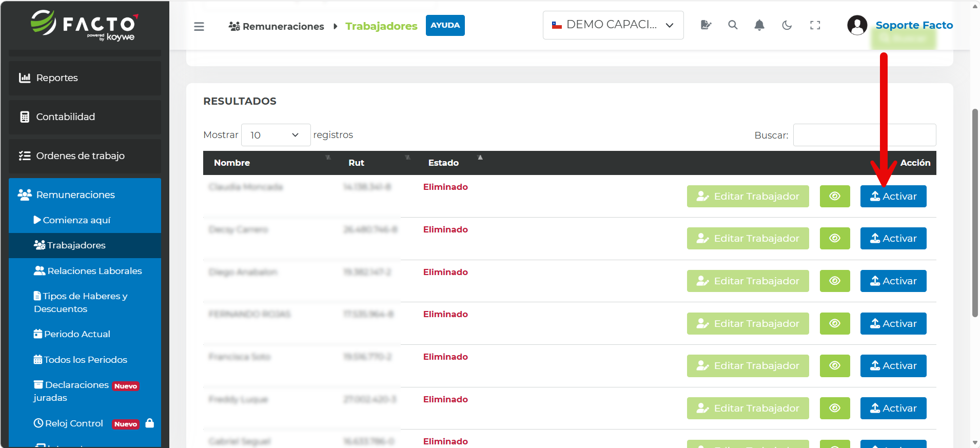Select Trabajadores in the sidebar submenu
Screen dimensions: 980x448
tap(85, 245)
